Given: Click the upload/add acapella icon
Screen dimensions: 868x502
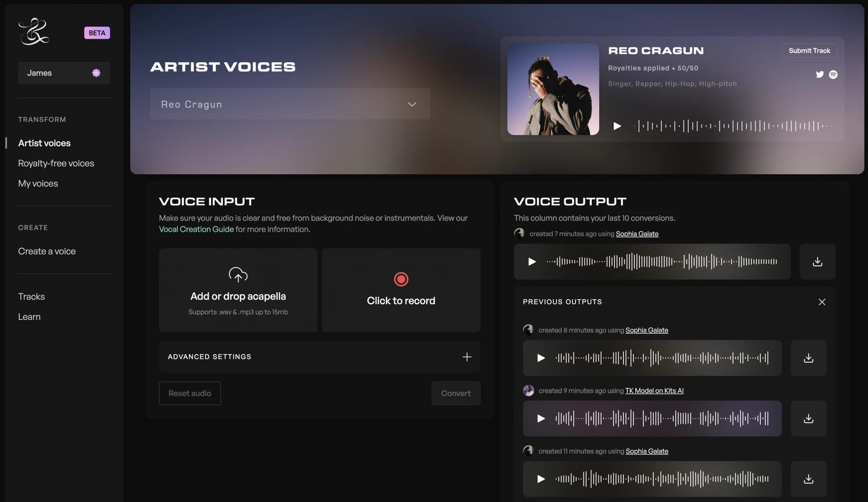Looking at the screenshot, I should [x=238, y=276].
